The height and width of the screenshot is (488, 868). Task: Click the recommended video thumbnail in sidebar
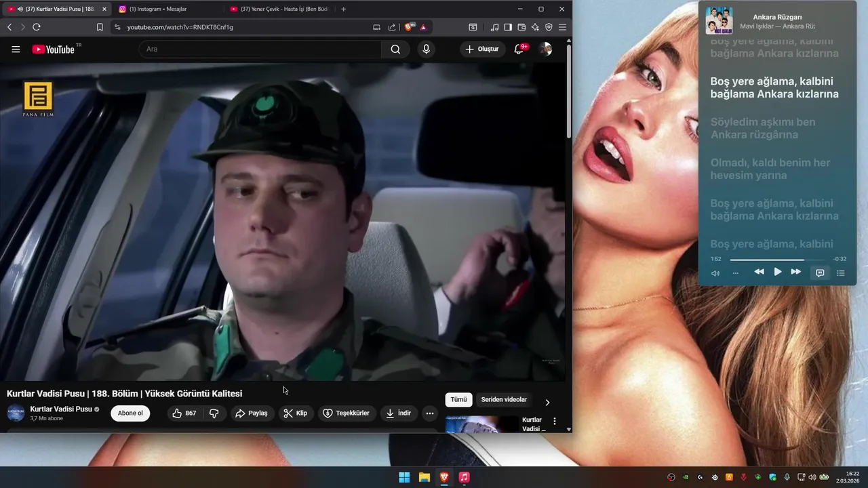(x=481, y=424)
